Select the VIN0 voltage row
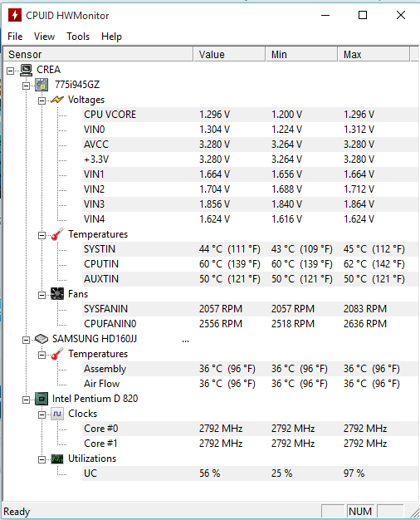The image size is (420, 520). tap(251, 130)
